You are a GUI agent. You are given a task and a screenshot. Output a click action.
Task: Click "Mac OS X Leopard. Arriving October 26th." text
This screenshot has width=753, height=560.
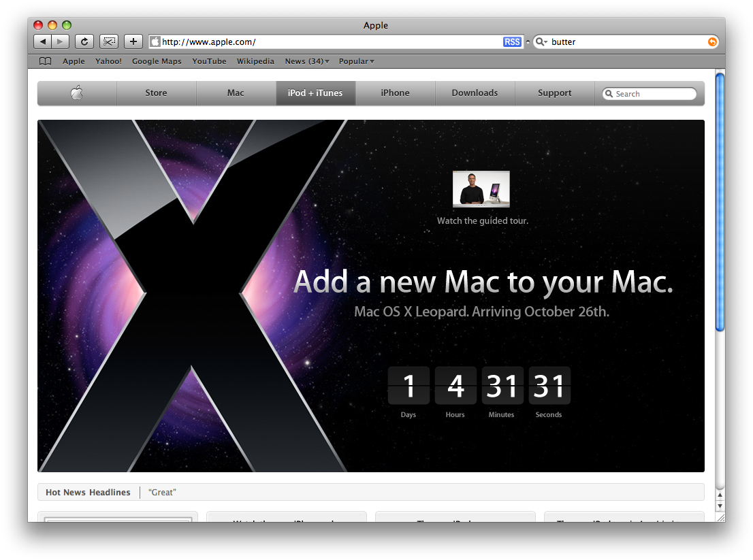pos(481,312)
